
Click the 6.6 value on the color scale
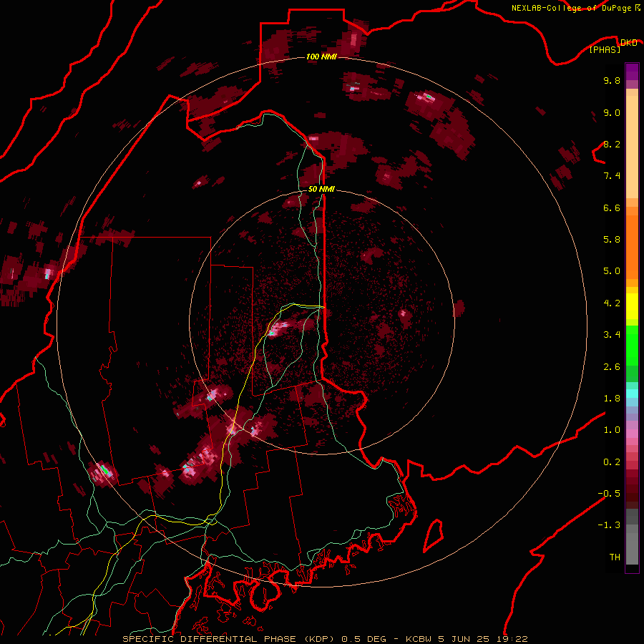(612, 208)
